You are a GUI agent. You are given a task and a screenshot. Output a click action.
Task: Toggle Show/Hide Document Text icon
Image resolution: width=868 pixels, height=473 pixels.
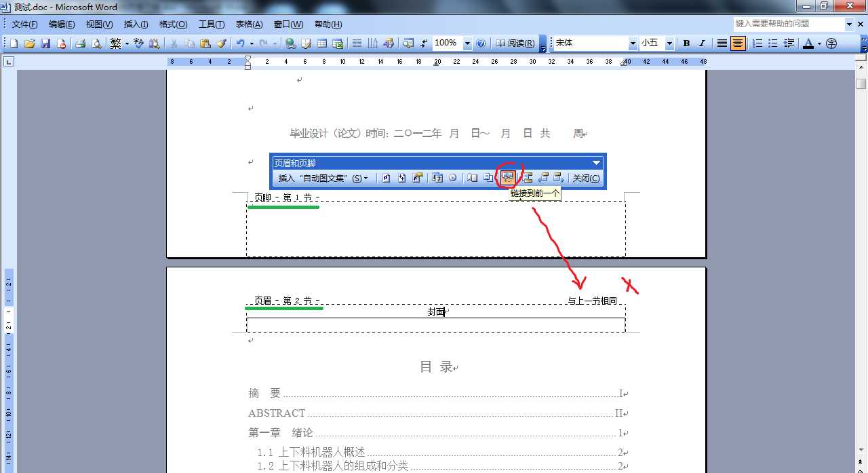pos(489,178)
